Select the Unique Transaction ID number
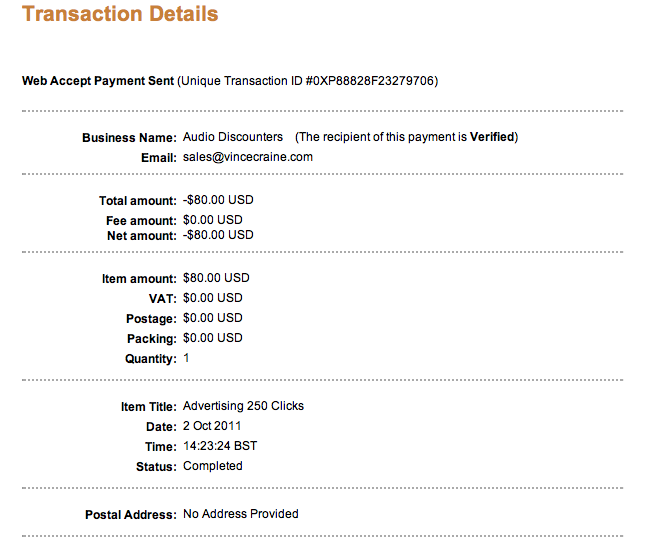 pyautogui.click(x=370, y=81)
